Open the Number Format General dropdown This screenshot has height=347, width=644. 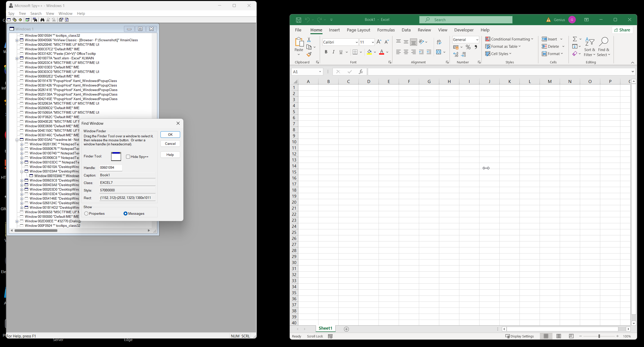pos(477,40)
